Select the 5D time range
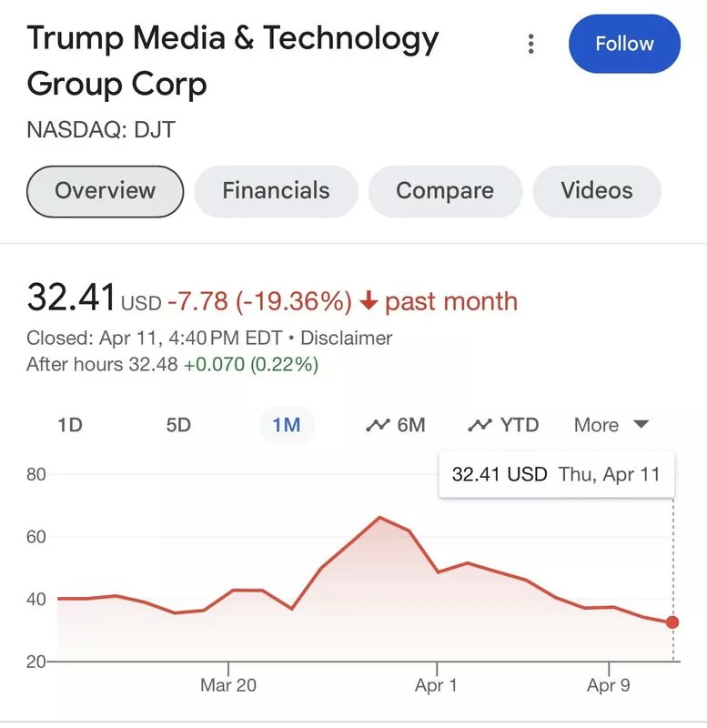The width and height of the screenshot is (707, 728). point(178,425)
